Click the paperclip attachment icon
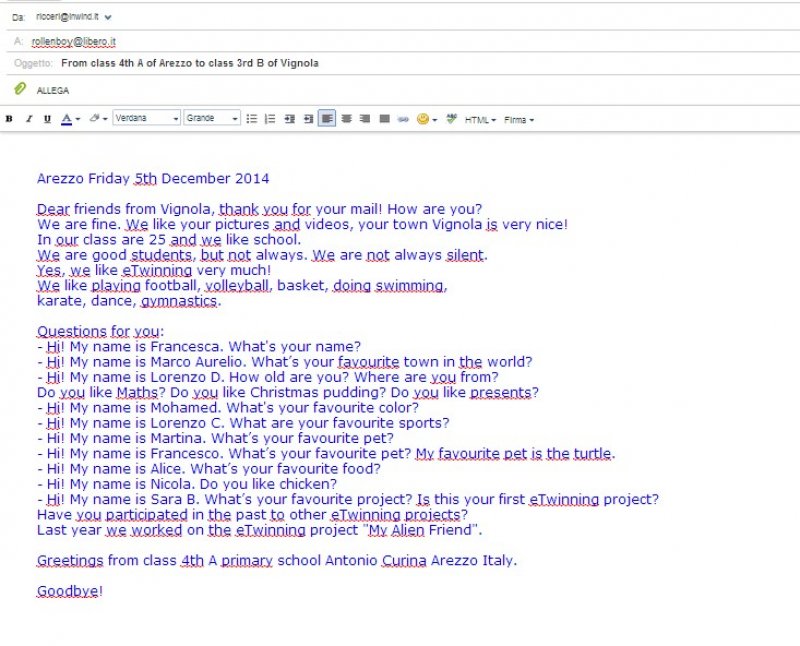Image resolution: width=800 pixels, height=646 pixels. (x=20, y=89)
